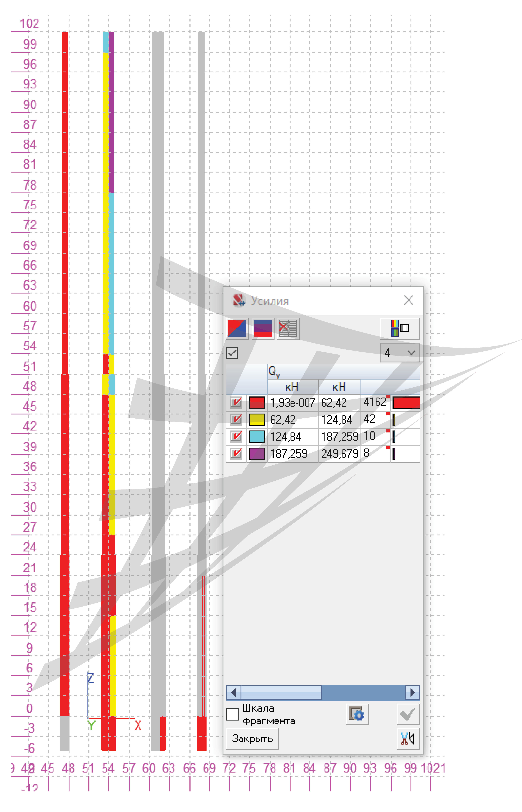The width and height of the screenshot is (522, 812).
Task: Select the lower bound 187,259 in purple row
Action: point(293,453)
